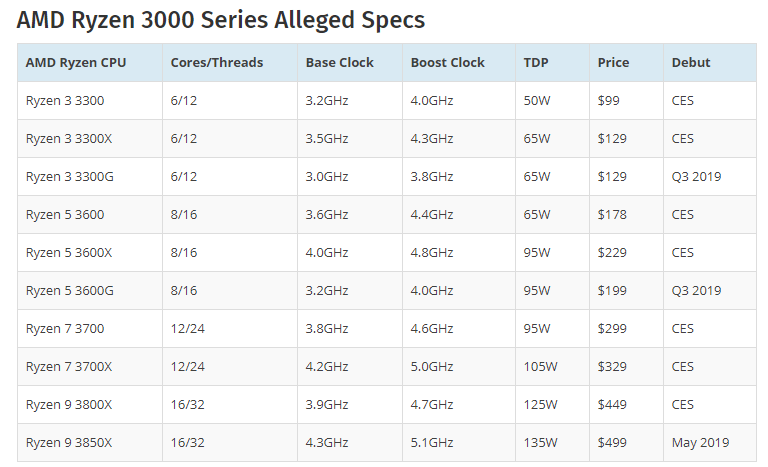The width and height of the screenshot is (768, 467).
Task: Select the $178 price cell
Action: [612, 214]
